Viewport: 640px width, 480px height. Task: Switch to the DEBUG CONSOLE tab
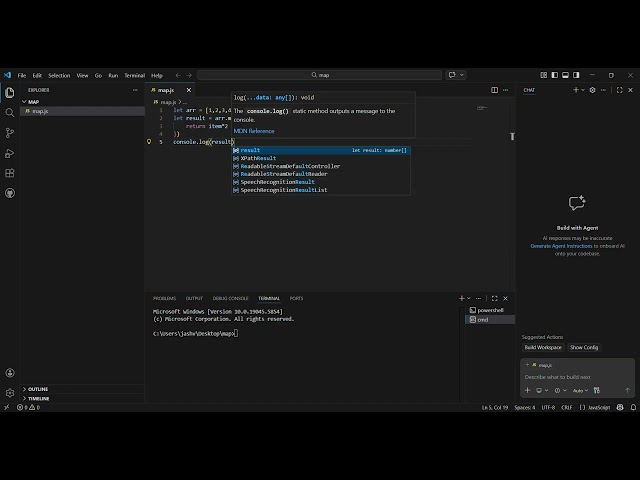tap(230, 298)
